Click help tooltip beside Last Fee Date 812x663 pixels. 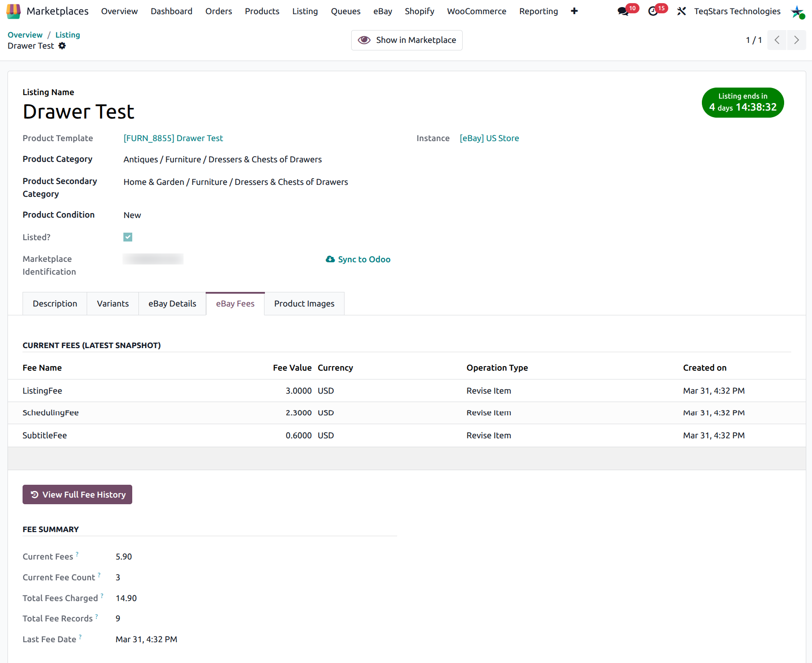[80, 636]
